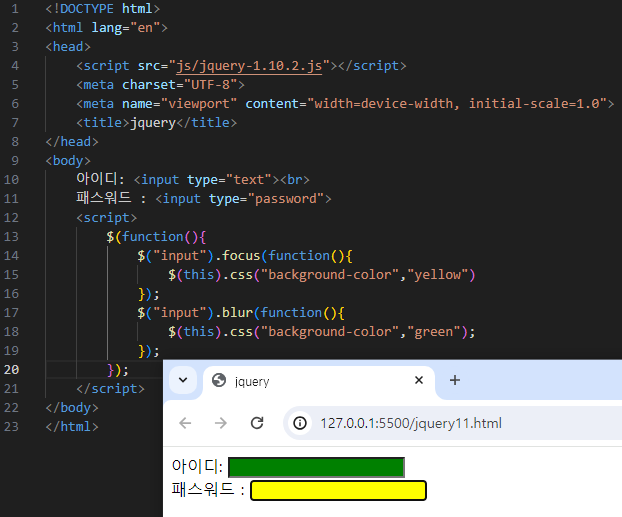Click the "yellow" string on line 15

(438, 275)
